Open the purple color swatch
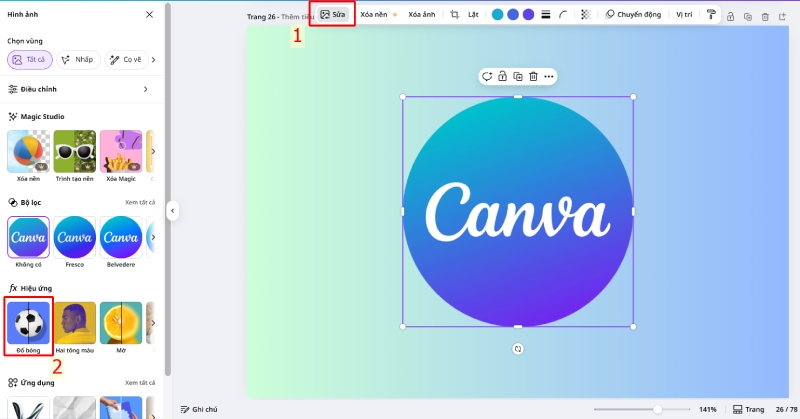Image resolution: width=800 pixels, height=419 pixels. [529, 14]
